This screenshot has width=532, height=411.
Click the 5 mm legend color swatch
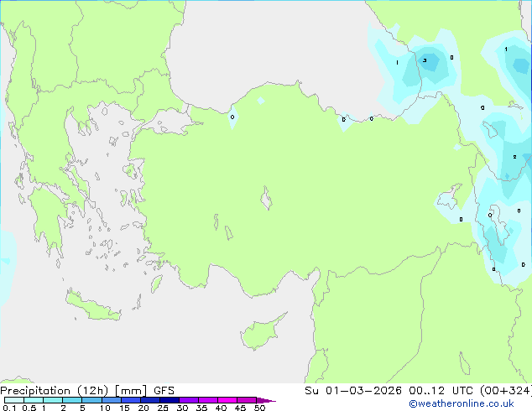click(92, 400)
